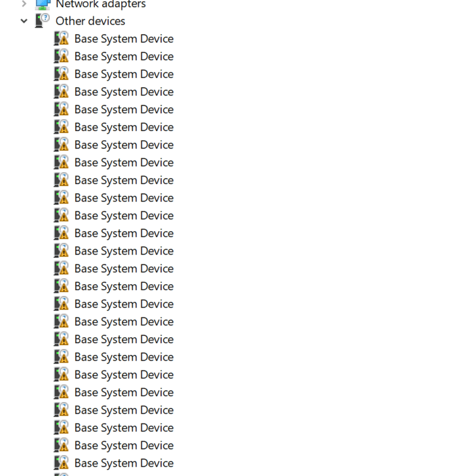Select the Other devices label
Viewport: 456px width, 476px height.
point(90,21)
